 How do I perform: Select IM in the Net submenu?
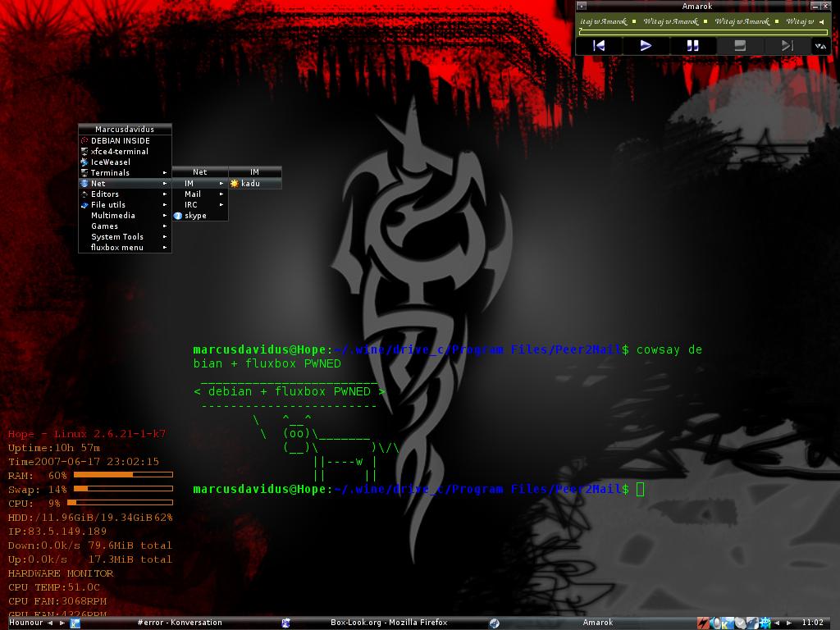pyautogui.click(x=200, y=183)
